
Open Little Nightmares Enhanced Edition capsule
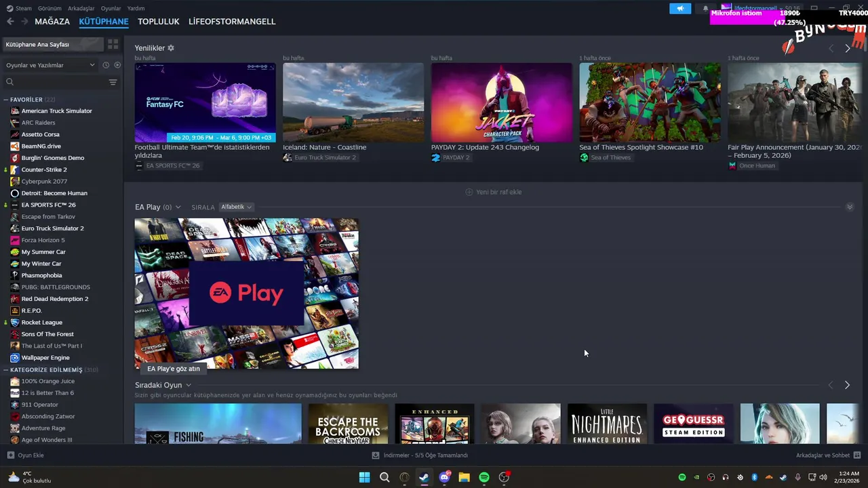(607, 424)
